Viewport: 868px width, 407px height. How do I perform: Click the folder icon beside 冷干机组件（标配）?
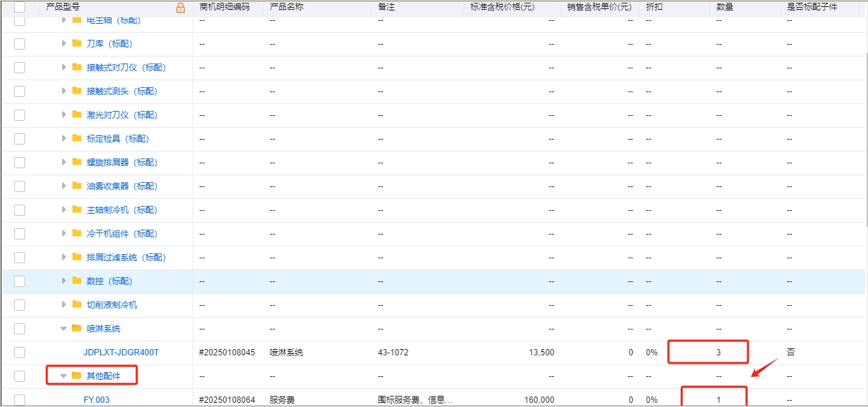click(x=77, y=233)
